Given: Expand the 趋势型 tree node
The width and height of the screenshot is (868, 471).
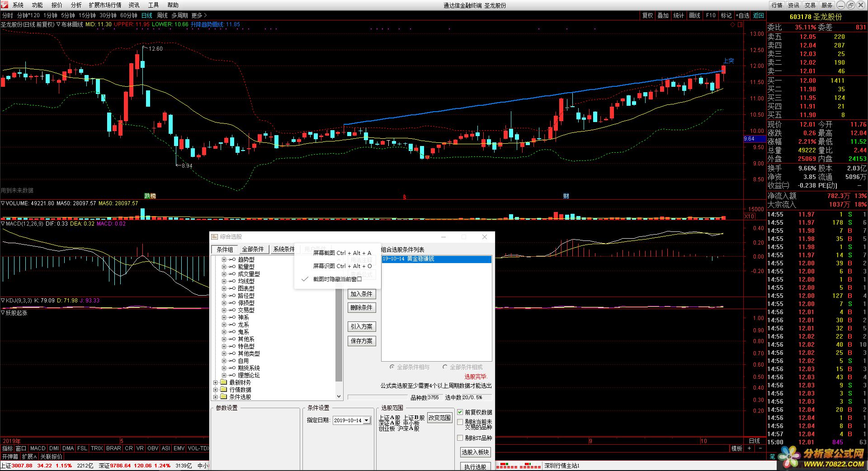Looking at the screenshot, I should point(224,259).
